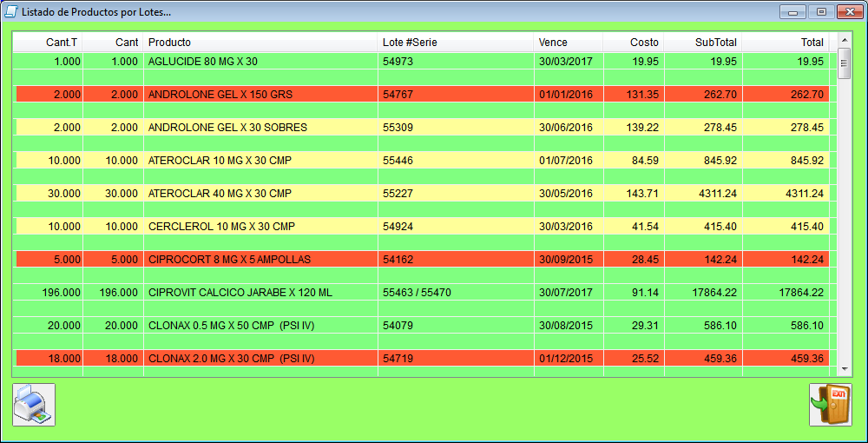Click expiry date 01/07/2016
The height and width of the screenshot is (443, 868).
[x=566, y=161]
